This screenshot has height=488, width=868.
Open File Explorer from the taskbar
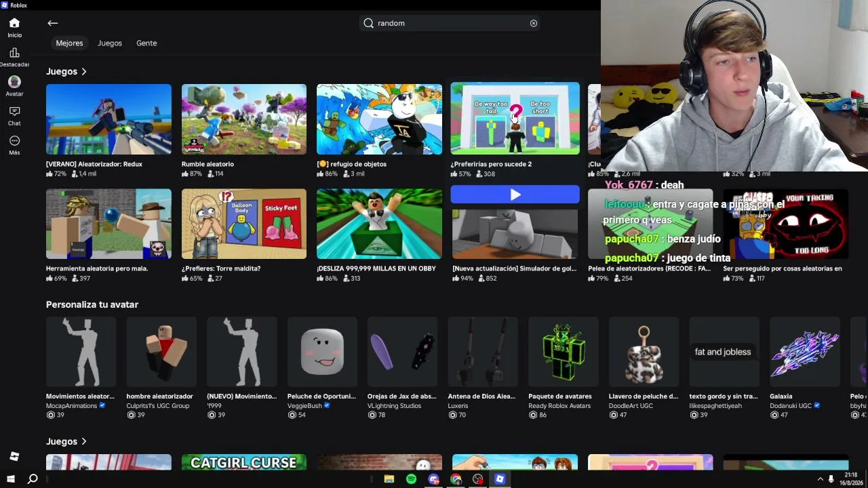coord(389,479)
